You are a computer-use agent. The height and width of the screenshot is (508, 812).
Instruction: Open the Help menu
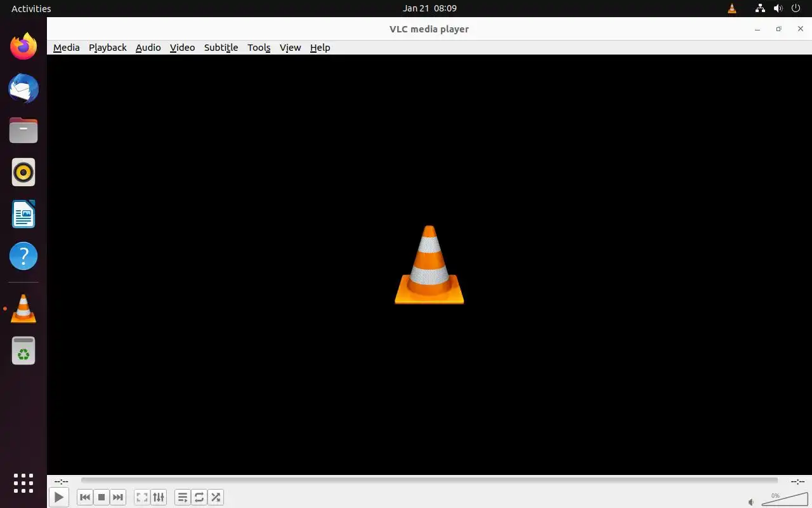click(320, 48)
